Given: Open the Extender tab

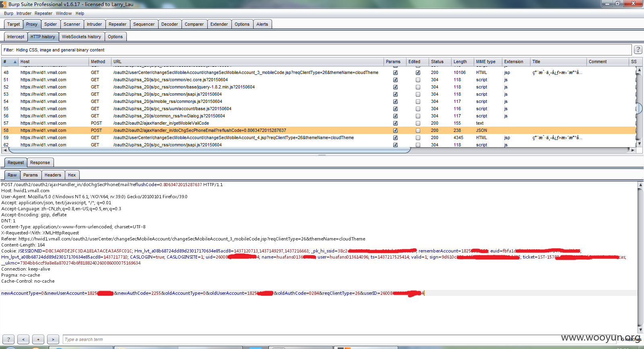Looking at the screenshot, I should (219, 24).
